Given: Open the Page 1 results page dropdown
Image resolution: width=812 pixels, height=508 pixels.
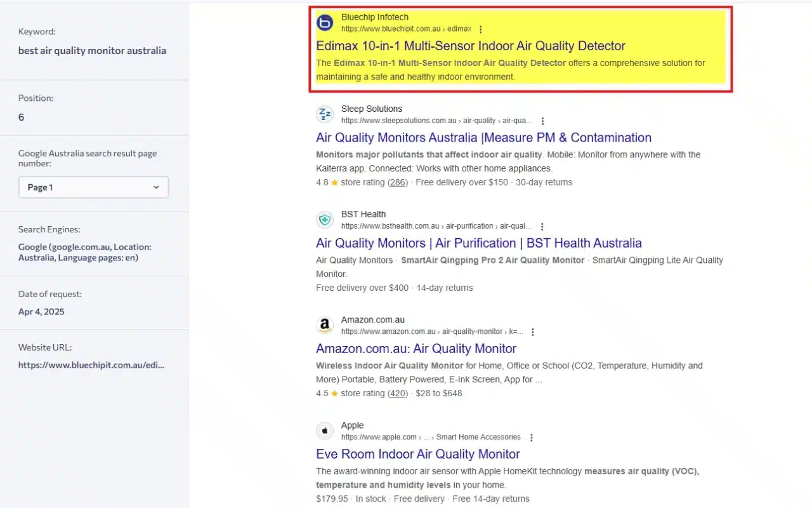Looking at the screenshot, I should tap(93, 187).
